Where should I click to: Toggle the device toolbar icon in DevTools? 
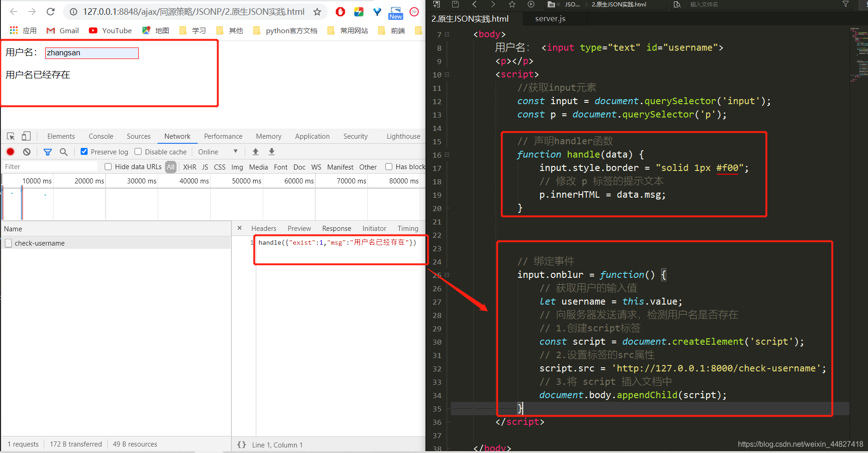(26, 136)
